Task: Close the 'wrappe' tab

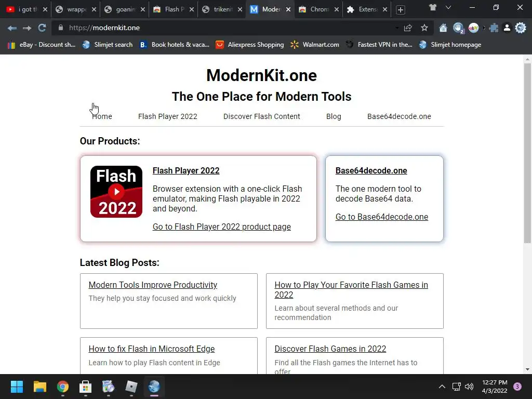Action: (x=94, y=9)
